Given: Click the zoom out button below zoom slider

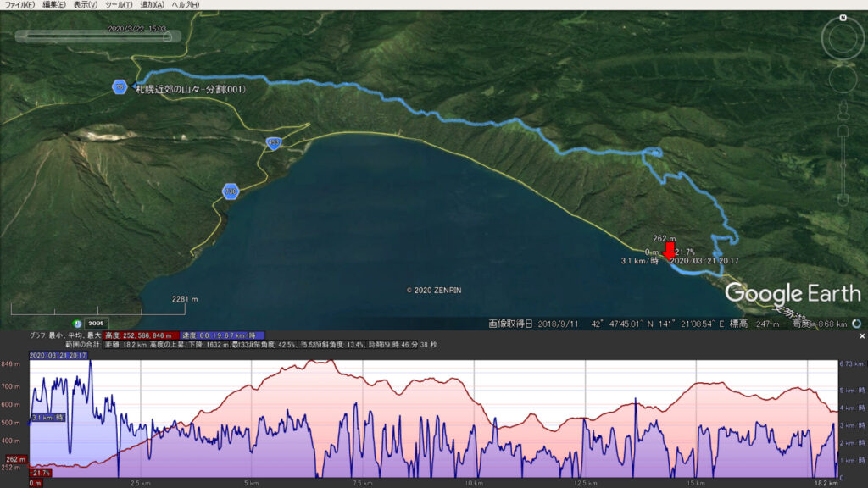Looking at the screenshot, I should pos(842,201).
